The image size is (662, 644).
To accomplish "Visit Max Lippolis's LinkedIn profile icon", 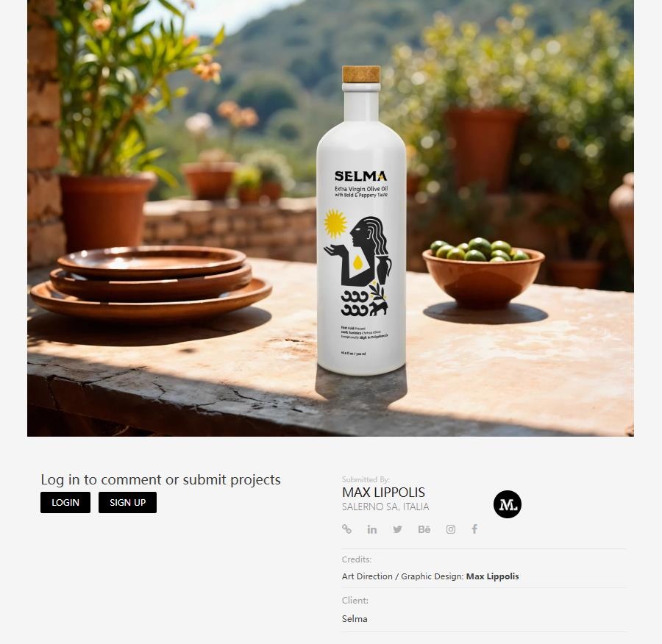I will coord(372,529).
